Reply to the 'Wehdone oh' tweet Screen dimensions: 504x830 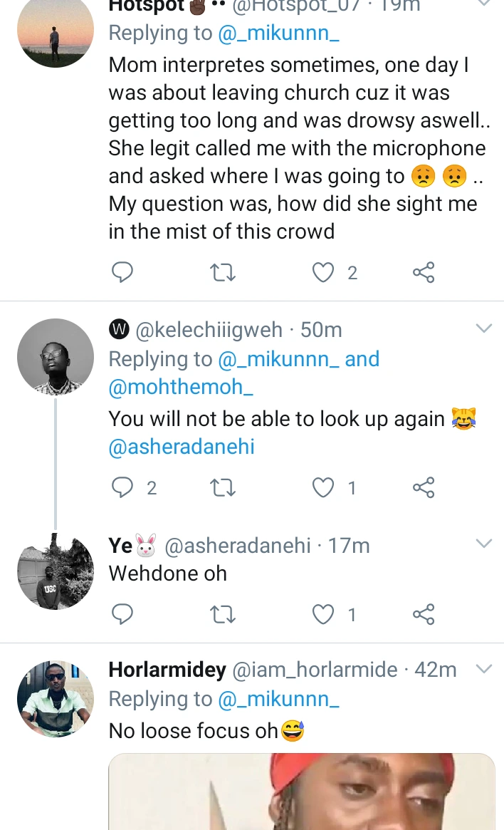123,614
